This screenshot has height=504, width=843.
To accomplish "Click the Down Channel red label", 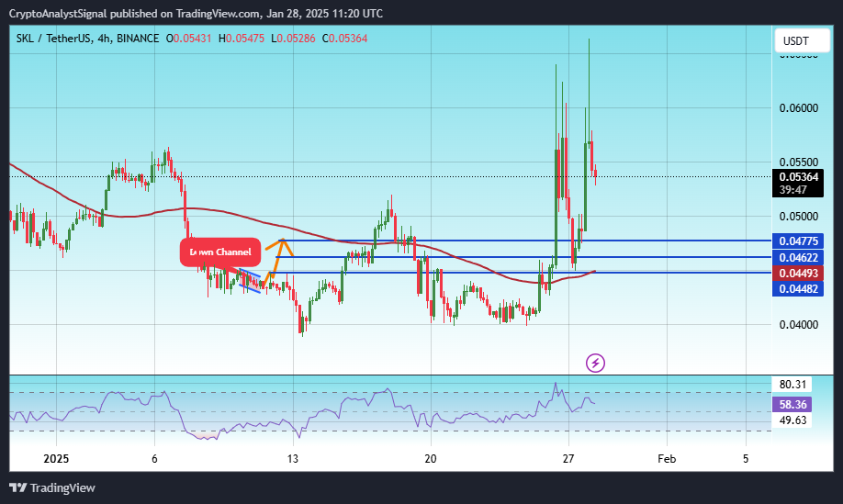I will click(x=220, y=252).
